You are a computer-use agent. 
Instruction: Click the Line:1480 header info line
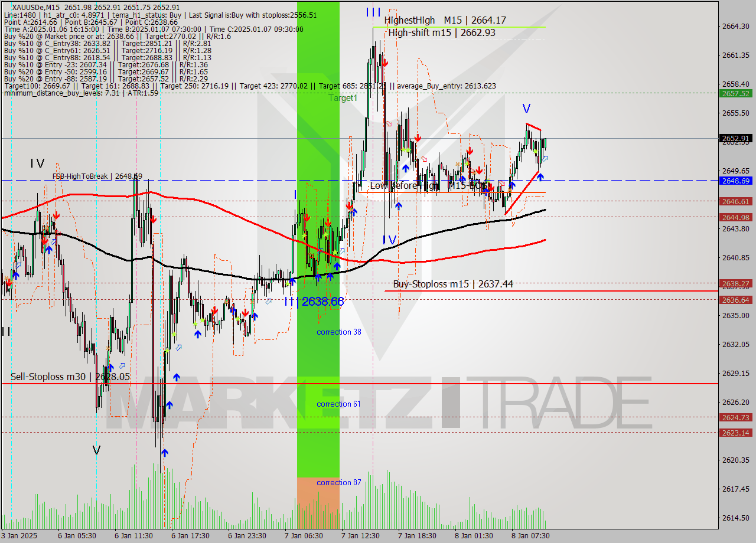159,15
